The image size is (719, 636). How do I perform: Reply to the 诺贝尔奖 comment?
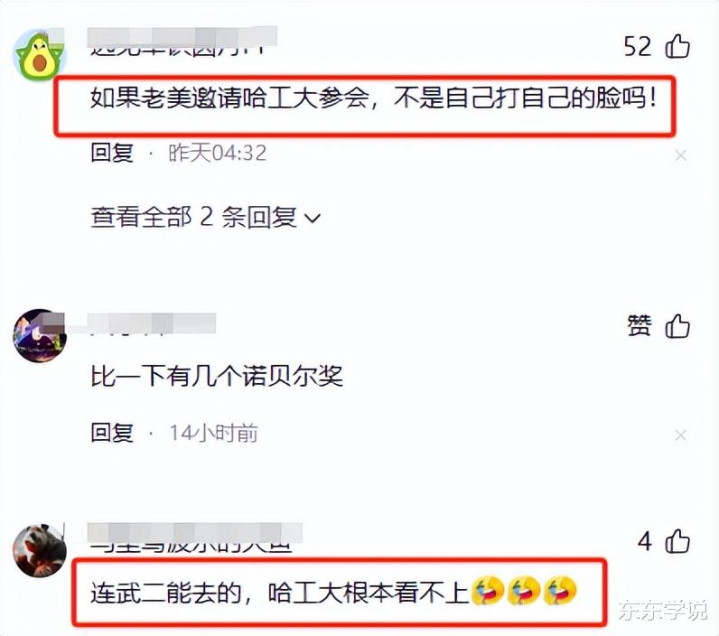click(112, 432)
